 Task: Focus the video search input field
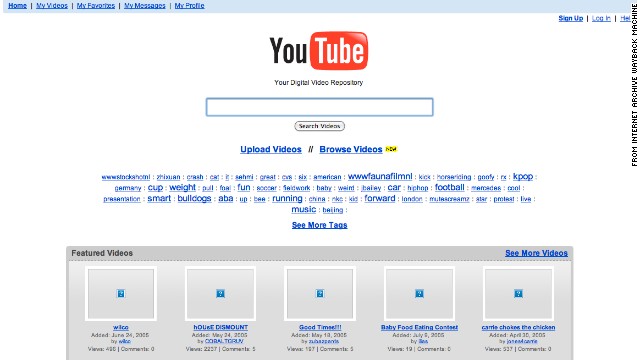320,107
